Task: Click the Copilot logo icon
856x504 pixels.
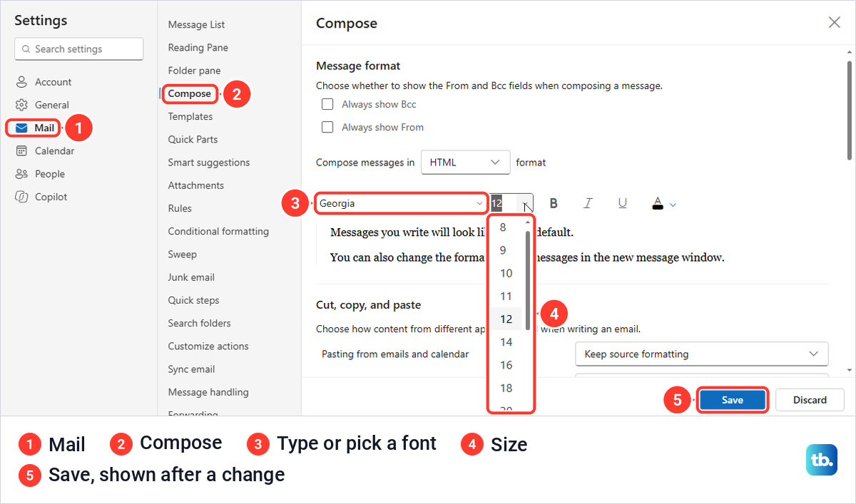Action: point(22,197)
